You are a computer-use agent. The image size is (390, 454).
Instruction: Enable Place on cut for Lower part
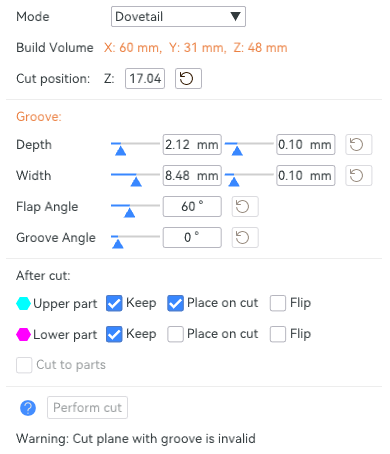coord(175,334)
